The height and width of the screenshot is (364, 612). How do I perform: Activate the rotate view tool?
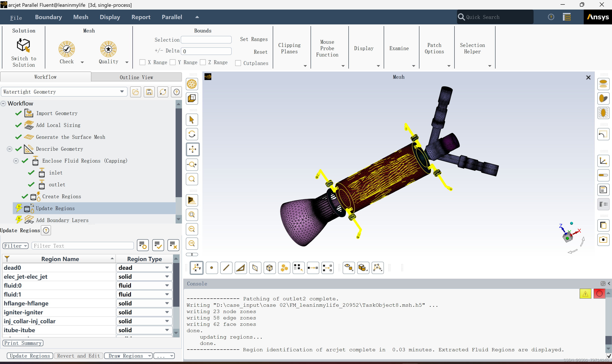(192, 134)
